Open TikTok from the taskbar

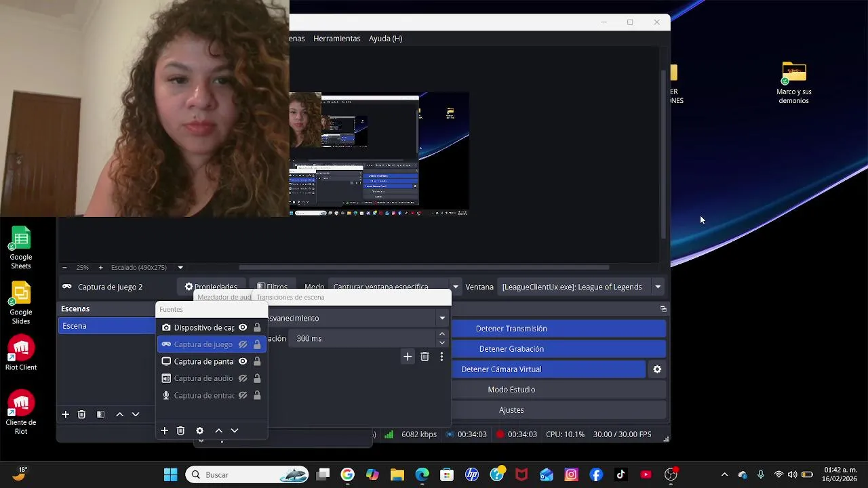tap(620, 474)
